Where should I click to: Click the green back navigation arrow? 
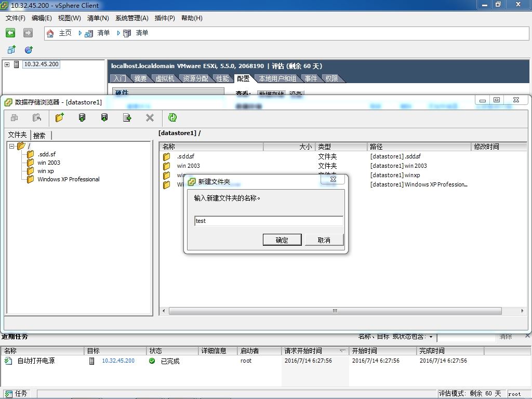(10, 33)
